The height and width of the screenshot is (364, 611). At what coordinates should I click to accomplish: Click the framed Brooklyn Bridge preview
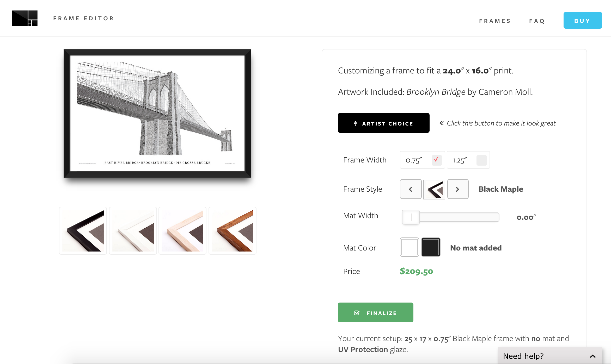click(x=157, y=114)
